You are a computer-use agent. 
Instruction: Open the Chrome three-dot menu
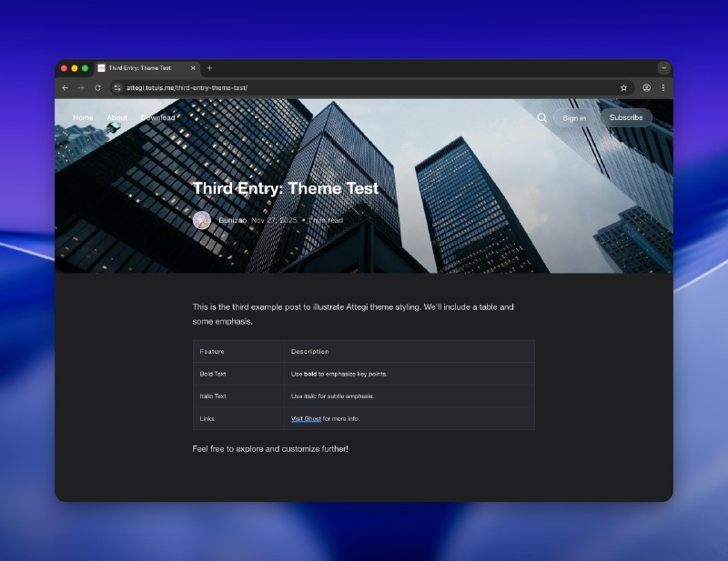point(662,88)
